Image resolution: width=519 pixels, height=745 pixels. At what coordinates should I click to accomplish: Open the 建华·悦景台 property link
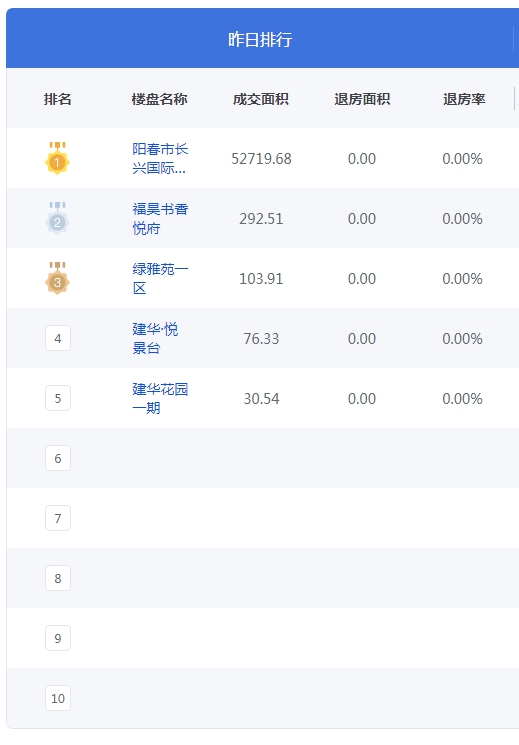coord(155,338)
